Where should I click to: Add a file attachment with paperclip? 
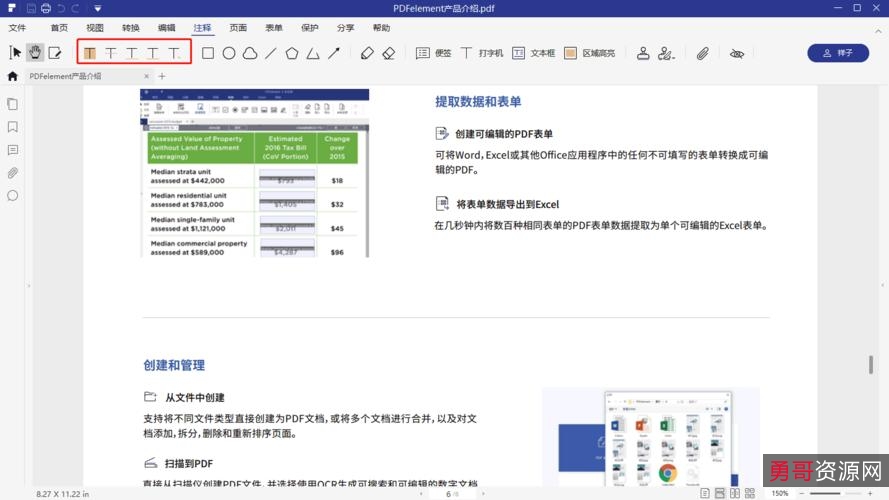[702, 53]
